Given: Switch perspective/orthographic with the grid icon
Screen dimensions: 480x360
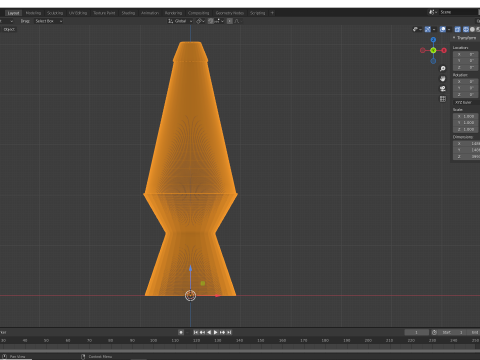Looking at the screenshot, I should pyautogui.click(x=443, y=99).
